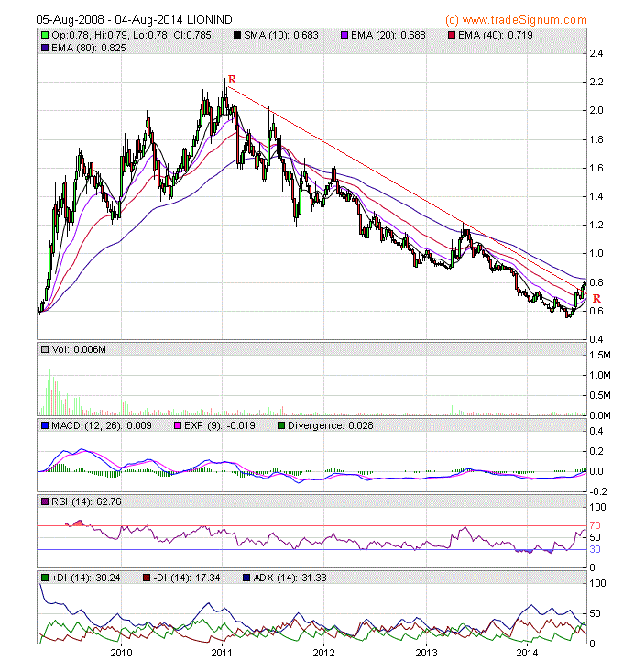The width and height of the screenshot is (623, 672).
Task: Click the magenta EXP (9) legend swatch
Action: tap(178, 426)
